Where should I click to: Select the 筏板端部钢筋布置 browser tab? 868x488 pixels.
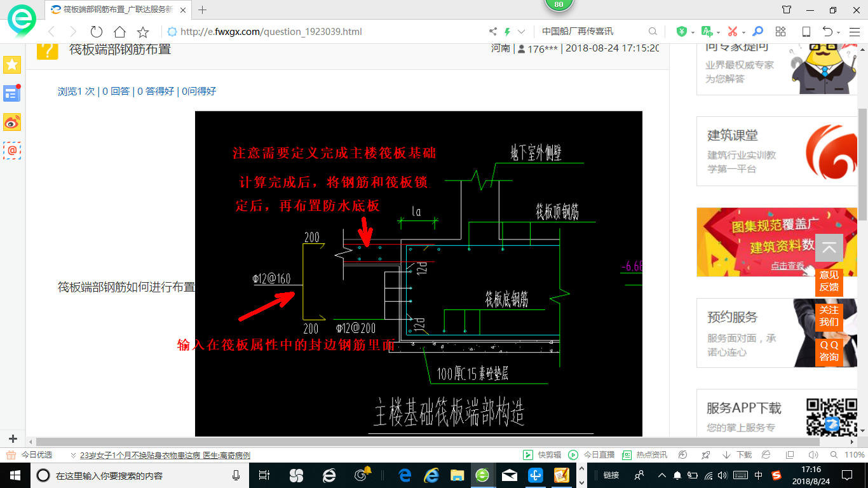(119, 10)
